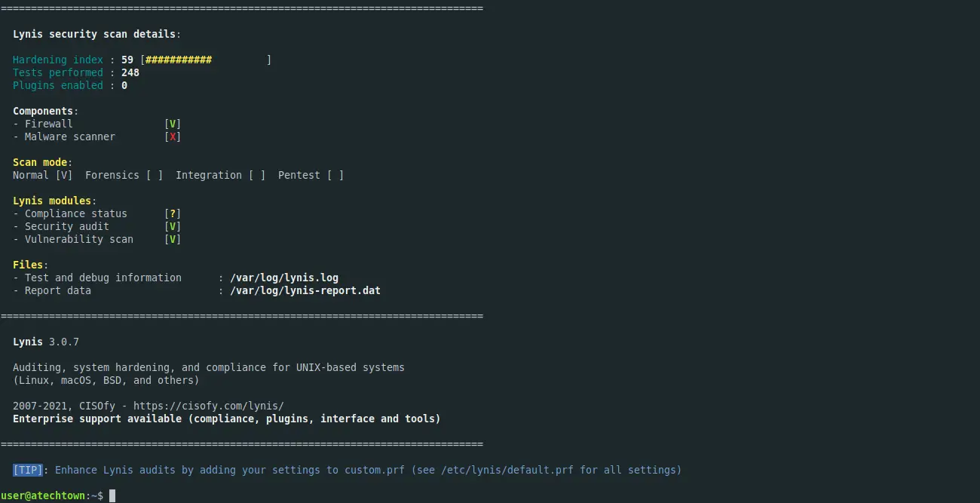Click the hardening index value 59
The height and width of the screenshot is (503, 980).
click(127, 60)
